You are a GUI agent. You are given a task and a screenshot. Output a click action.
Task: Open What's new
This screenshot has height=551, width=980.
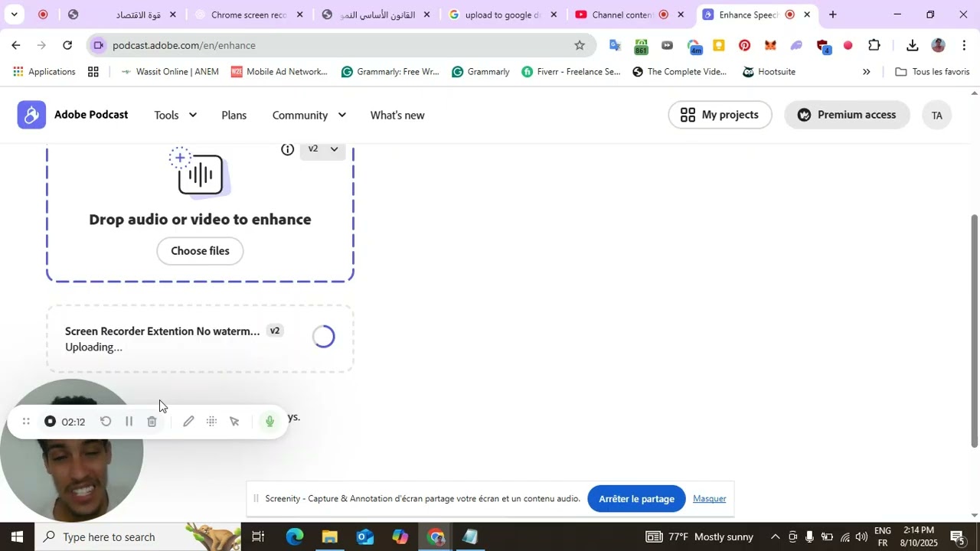(397, 115)
